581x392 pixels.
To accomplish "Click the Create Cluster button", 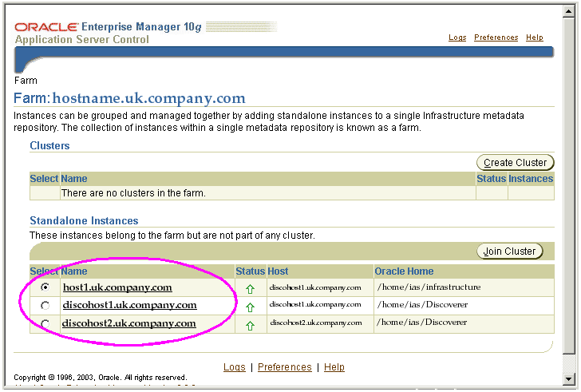I will [x=515, y=163].
